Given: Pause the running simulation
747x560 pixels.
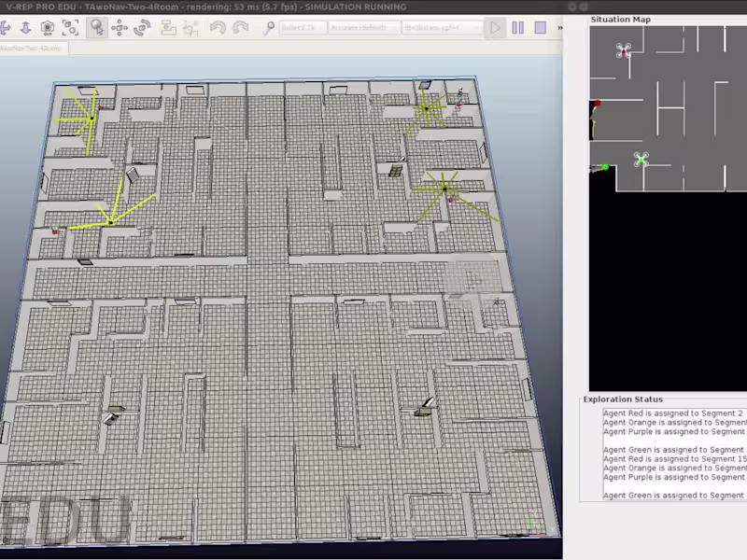Looking at the screenshot, I should 517,28.
